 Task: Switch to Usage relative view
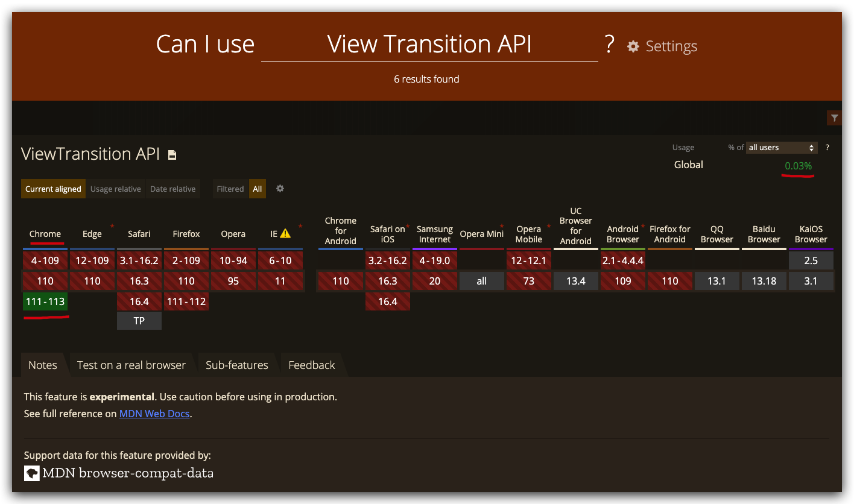(116, 189)
